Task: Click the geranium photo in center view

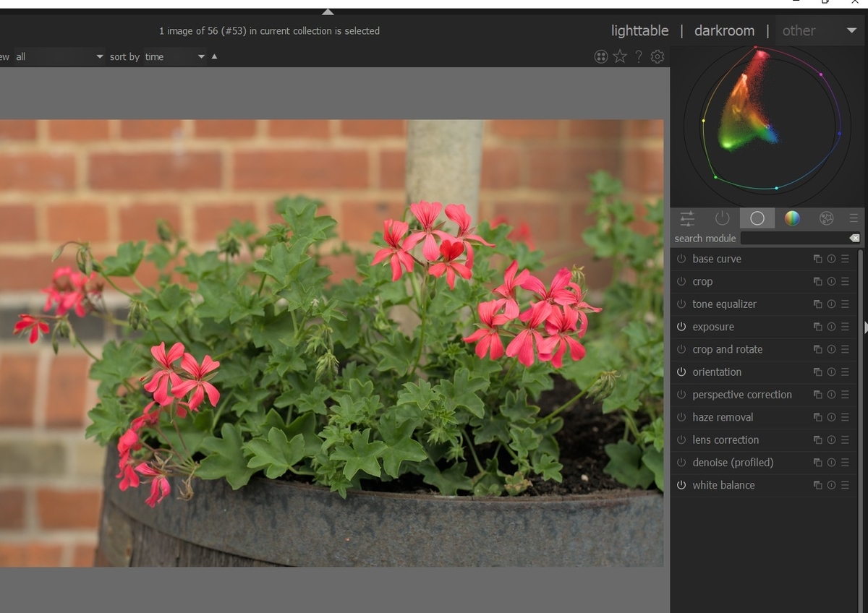Action: point(331,343)
